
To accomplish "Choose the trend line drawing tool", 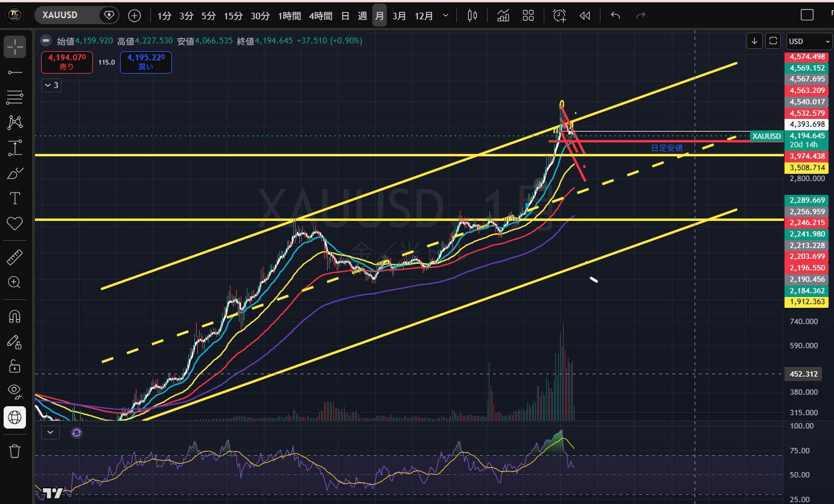I will 14,72.
